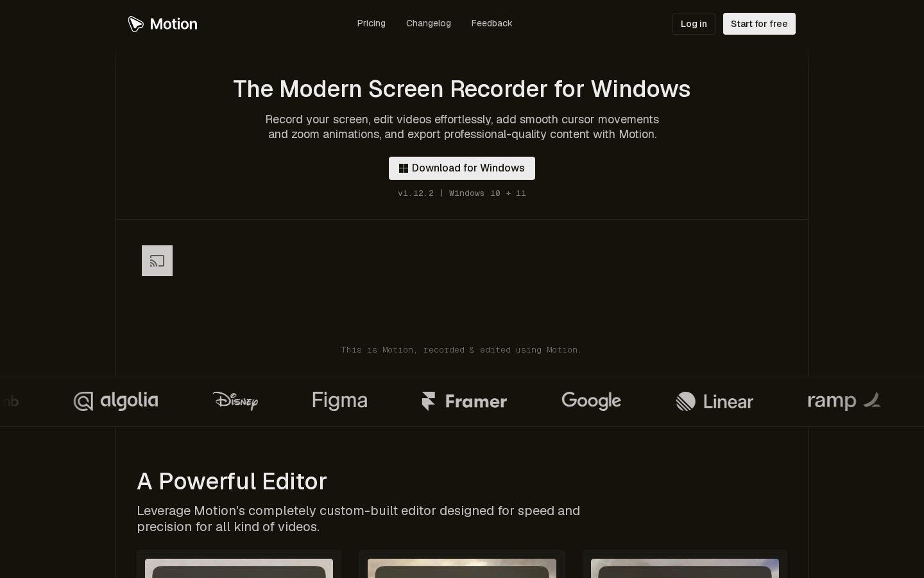Viewport: 924px width, 578px height.
Task: Click the cast screen icon tile
Action: [x=157, y=261]
